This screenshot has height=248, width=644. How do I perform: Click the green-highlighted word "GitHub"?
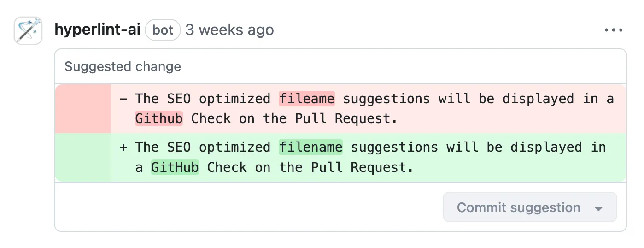click(x=175, y=167)
